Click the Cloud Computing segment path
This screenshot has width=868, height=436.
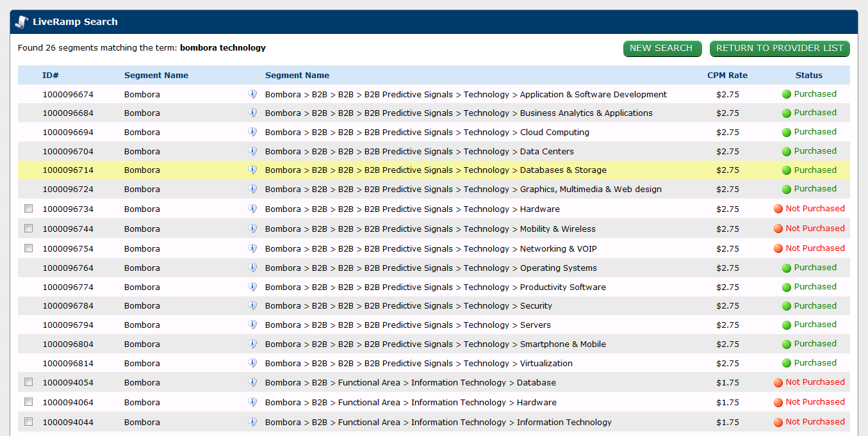(427, 133)
